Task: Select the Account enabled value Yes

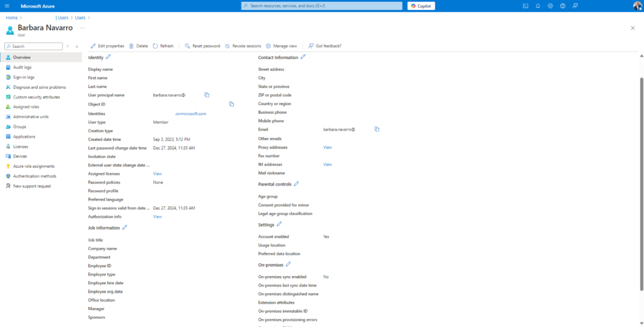Action: point(326,236)
